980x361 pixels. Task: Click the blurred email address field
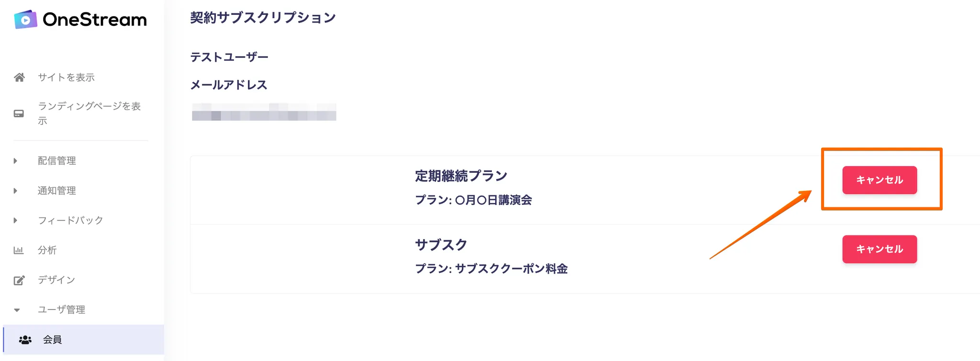click(264, 112)
